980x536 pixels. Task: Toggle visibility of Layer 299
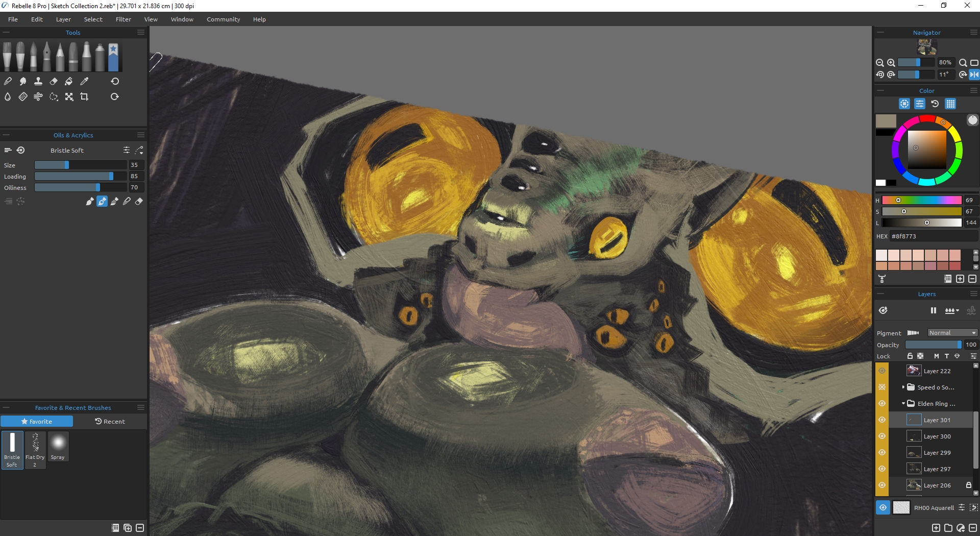tap(882, 453)
